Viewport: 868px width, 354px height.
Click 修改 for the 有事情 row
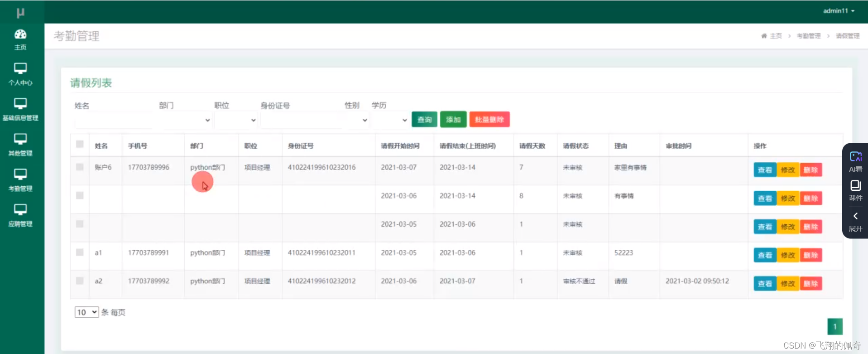point(788,199)
